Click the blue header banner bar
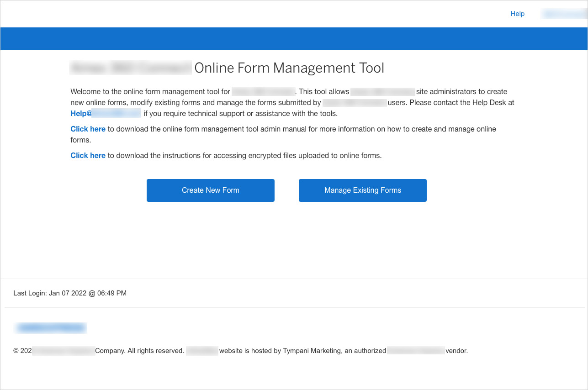588x390 pixels. 294,39
